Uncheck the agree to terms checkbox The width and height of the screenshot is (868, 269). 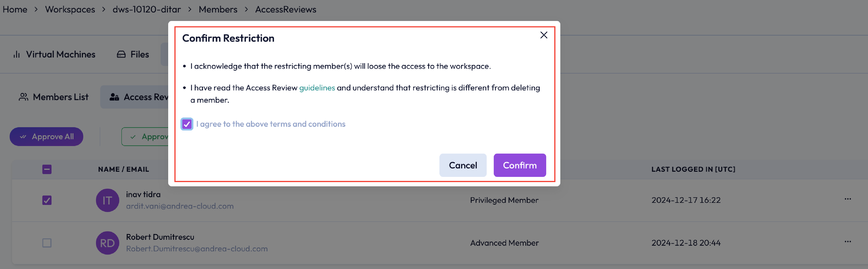pyautogui.click(x=187, y=124)
